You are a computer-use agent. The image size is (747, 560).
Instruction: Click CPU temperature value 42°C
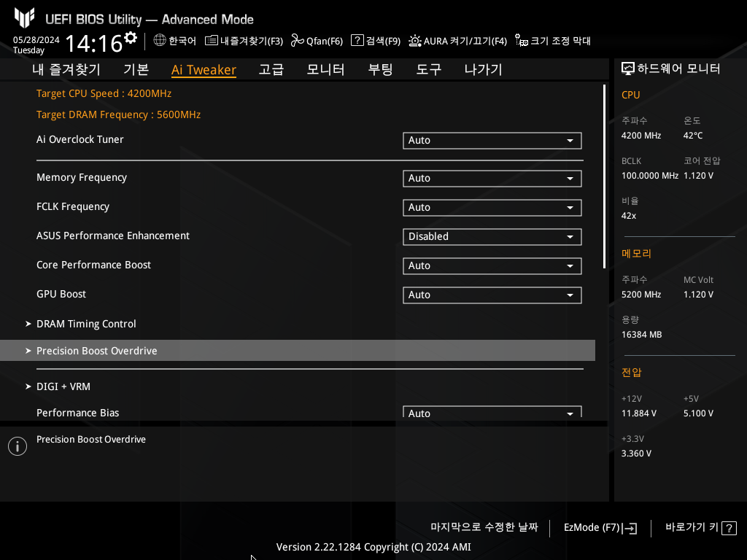[x=693, y=136]
